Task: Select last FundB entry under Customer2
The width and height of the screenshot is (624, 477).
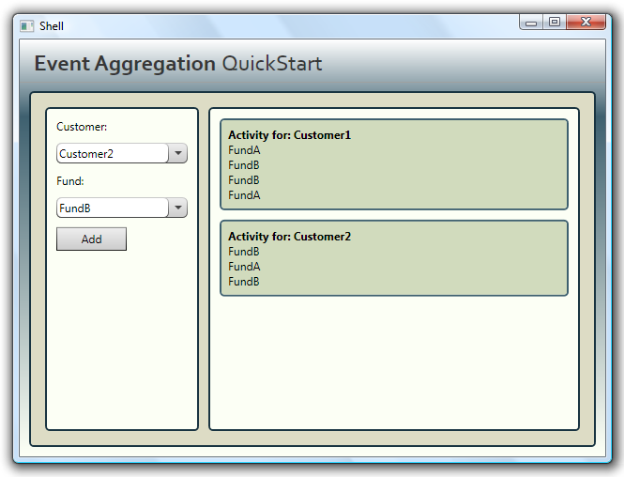Action: 244,282
